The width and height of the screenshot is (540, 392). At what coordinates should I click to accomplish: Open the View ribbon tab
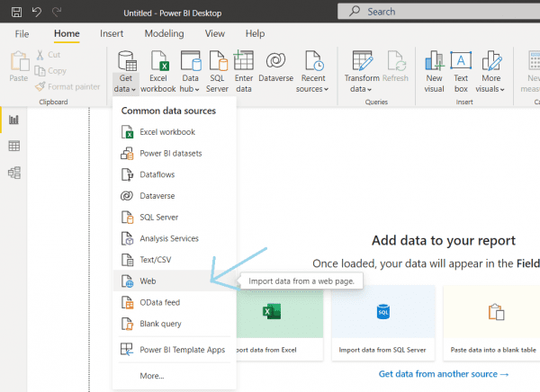[215, 34]
